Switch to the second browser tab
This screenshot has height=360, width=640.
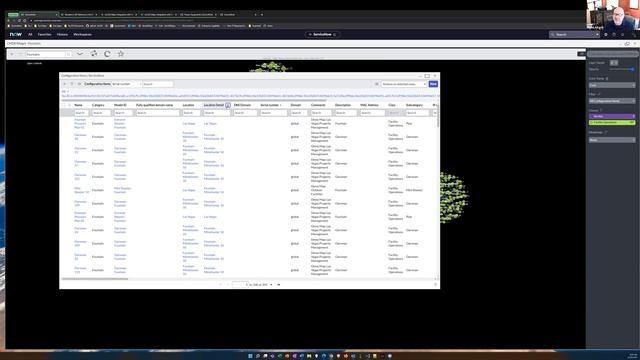[x=79, y=15]
